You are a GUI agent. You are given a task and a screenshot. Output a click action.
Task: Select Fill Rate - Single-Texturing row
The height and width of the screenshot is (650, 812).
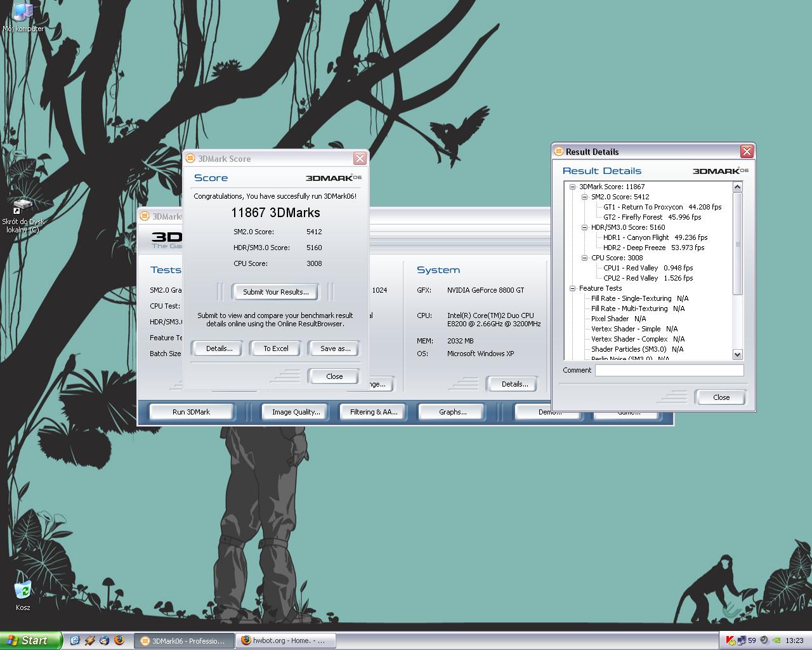[x=639, y=298]
